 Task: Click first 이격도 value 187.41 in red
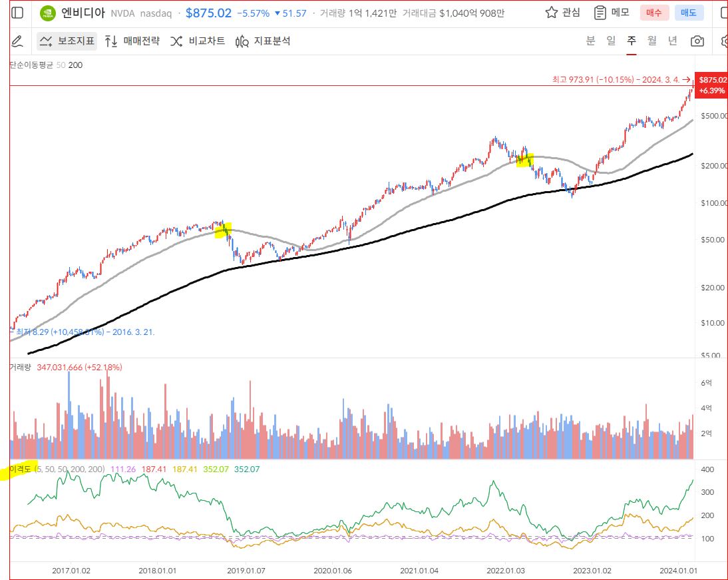click(154, 469)
